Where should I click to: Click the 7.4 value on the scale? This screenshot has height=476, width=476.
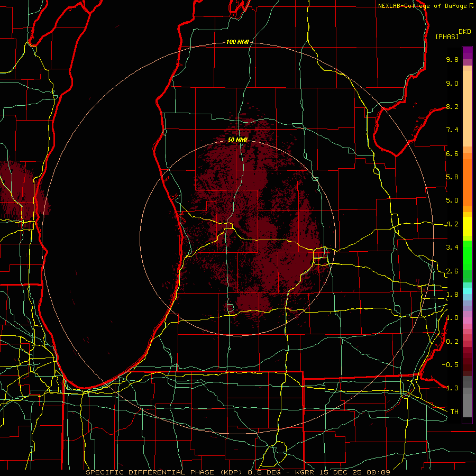452,130
